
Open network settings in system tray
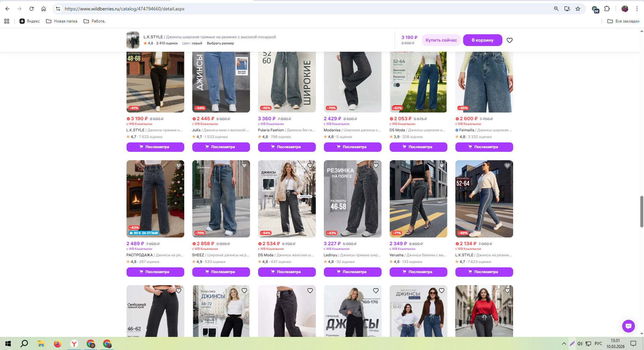tap(588, 344)
